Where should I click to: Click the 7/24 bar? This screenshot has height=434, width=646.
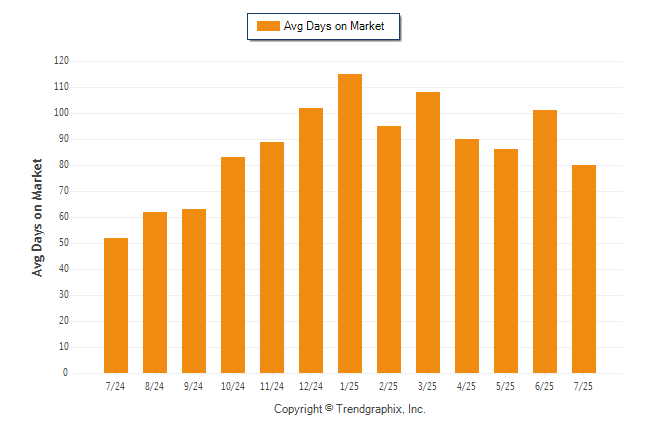click(x=116, y=305)
